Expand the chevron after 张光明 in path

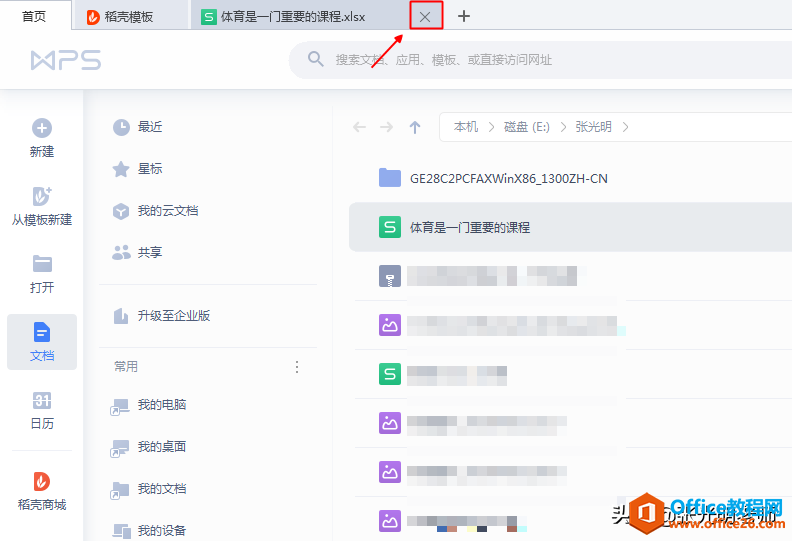[x=625, y=127]
